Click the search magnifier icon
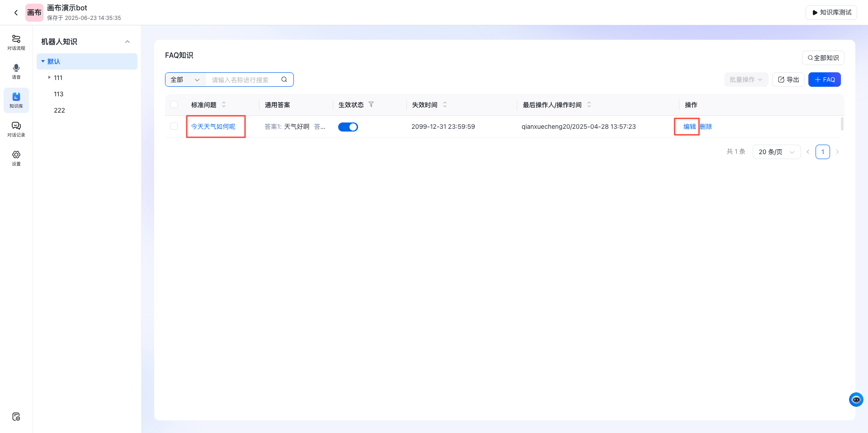The width and height of the screenshot is (868, 433). [x=284, y=80]
